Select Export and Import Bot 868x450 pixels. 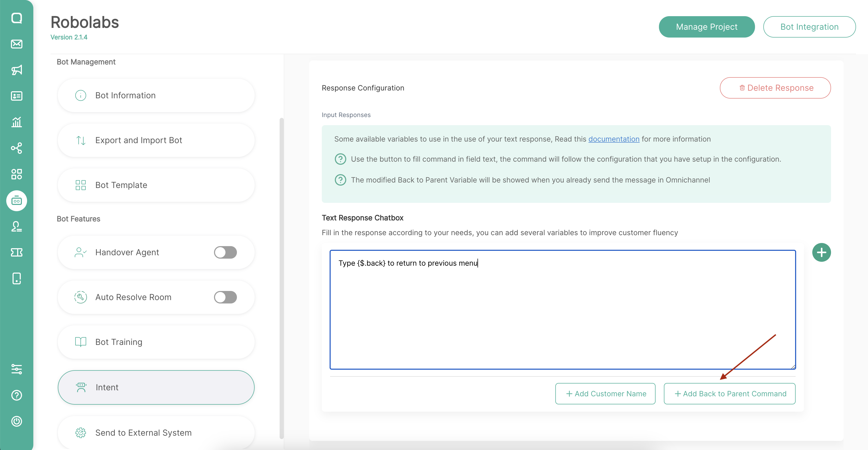[x=156, y=140]
